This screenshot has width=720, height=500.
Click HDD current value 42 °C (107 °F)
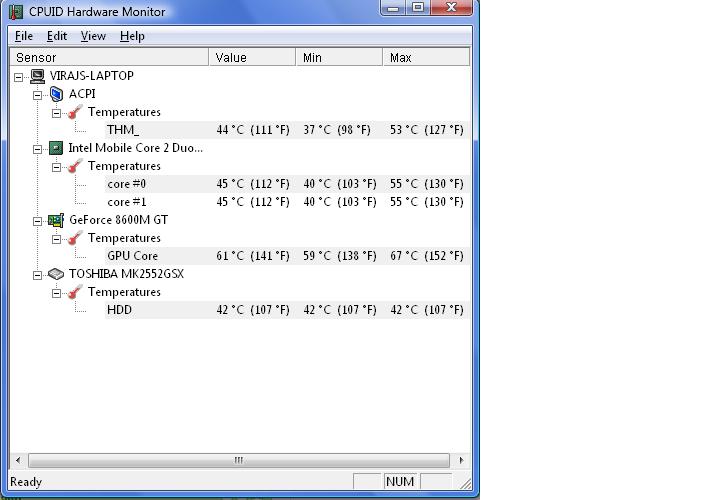click(x=253, y=310)
